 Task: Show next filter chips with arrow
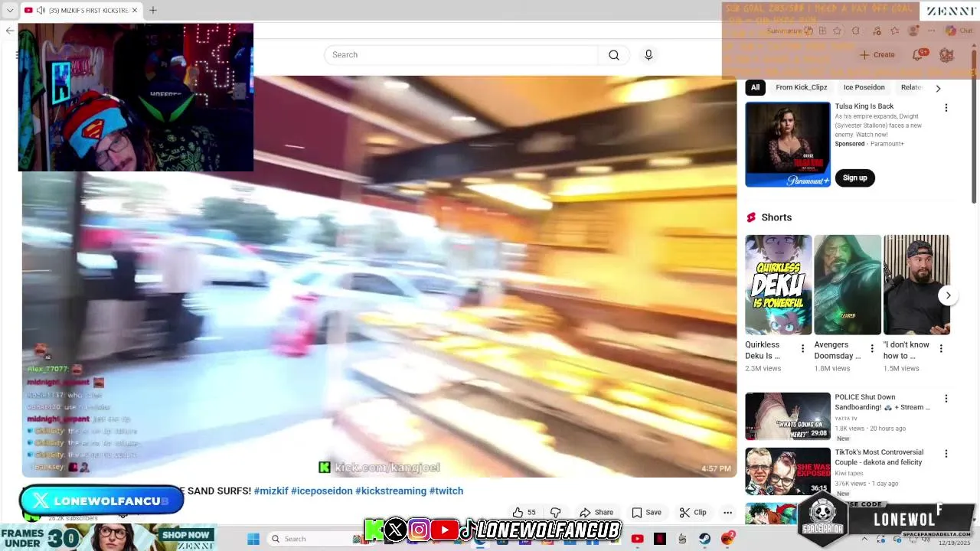(938, 88)
